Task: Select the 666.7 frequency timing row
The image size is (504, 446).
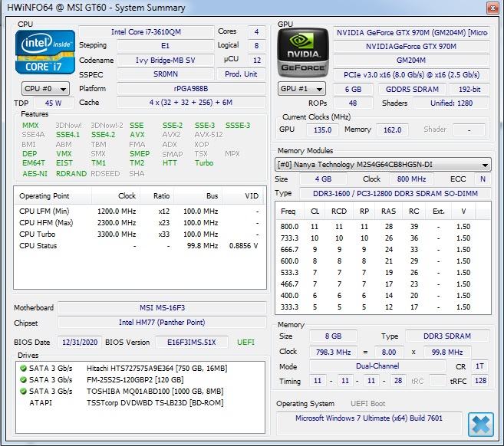Action: click(383, 250)
